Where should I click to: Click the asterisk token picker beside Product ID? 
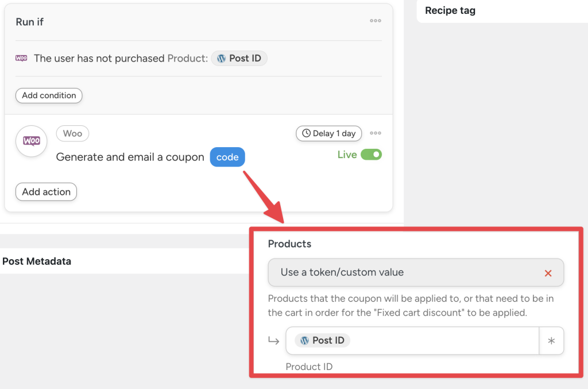click(x=551, y=340)
